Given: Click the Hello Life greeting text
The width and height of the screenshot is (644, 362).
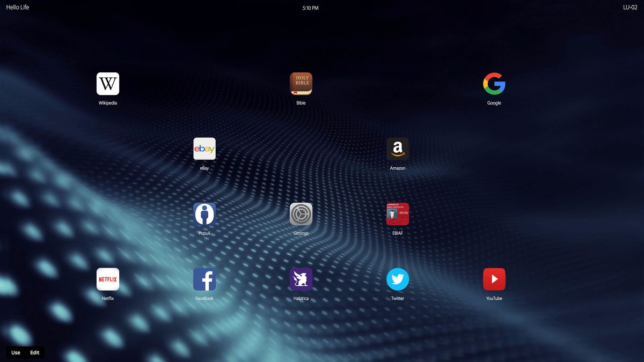Looking at the screenshot, I should tap(18, 7).
